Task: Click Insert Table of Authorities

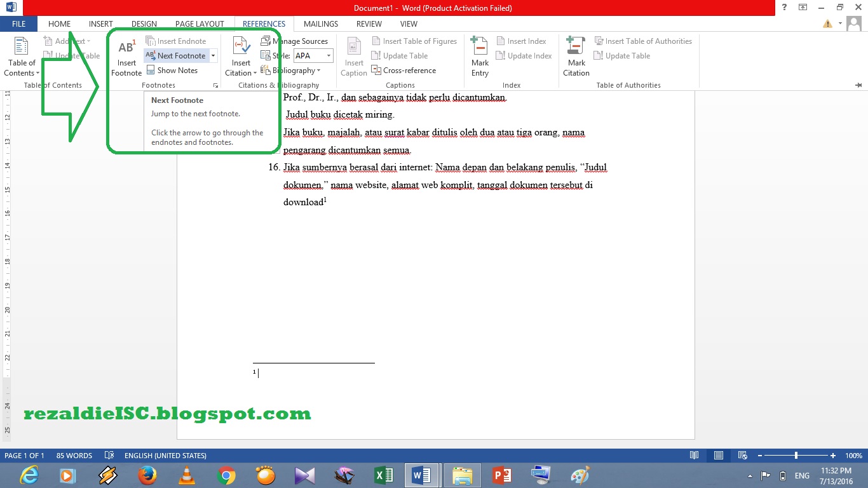Action: coord(643,41)
